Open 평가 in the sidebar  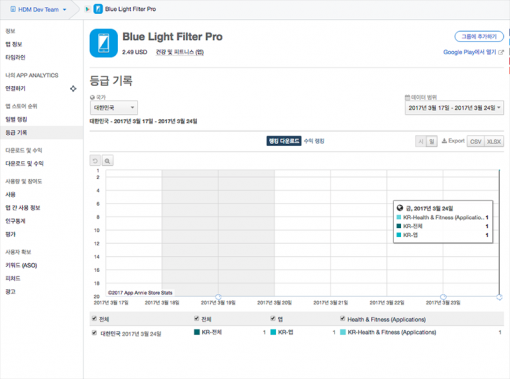pyautogui.click(x=10, y=234)
